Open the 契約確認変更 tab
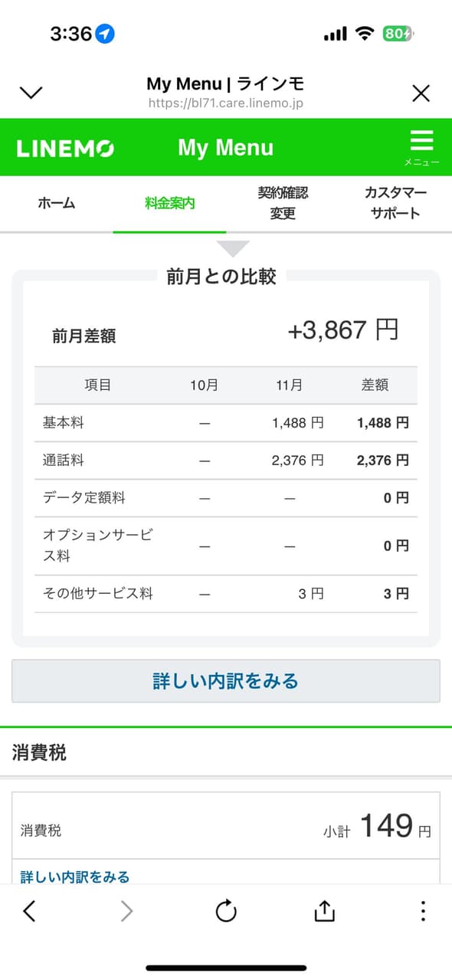 click(282, 203)
